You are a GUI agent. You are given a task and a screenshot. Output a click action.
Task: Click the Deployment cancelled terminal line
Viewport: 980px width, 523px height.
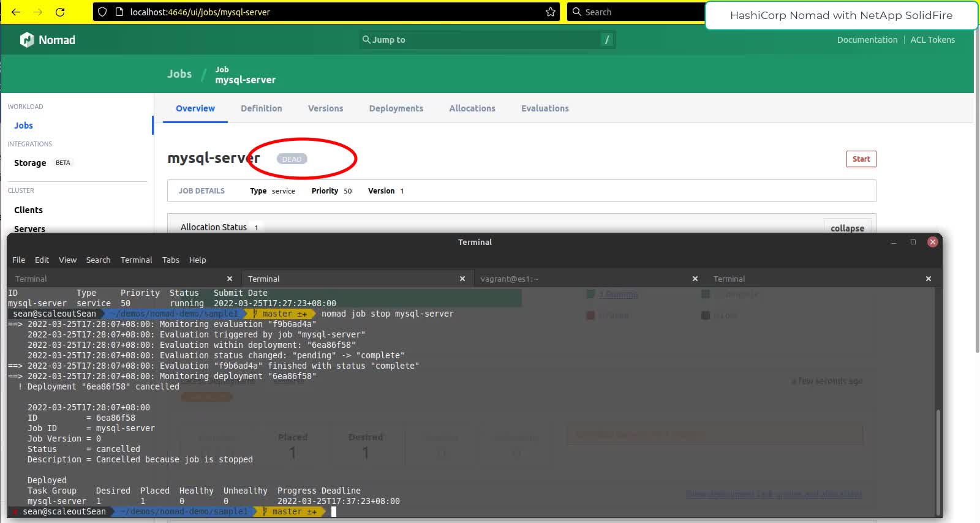(99, 386)
